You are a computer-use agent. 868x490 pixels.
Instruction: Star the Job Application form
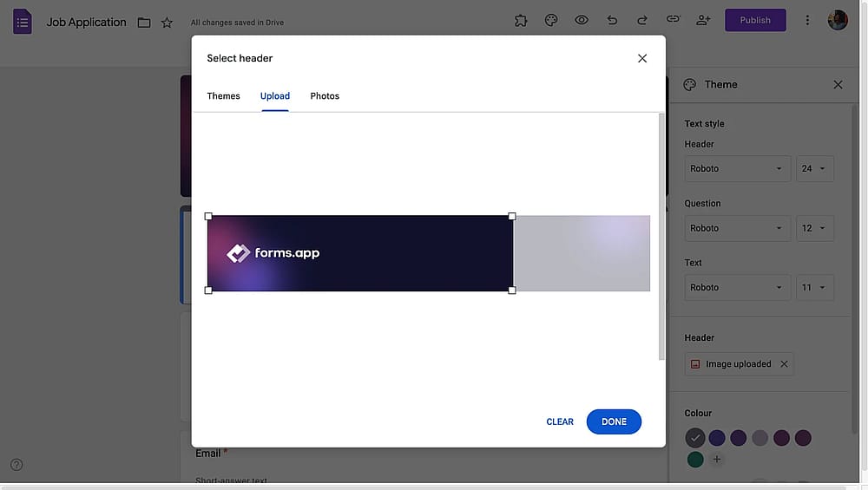coord(167,23)
